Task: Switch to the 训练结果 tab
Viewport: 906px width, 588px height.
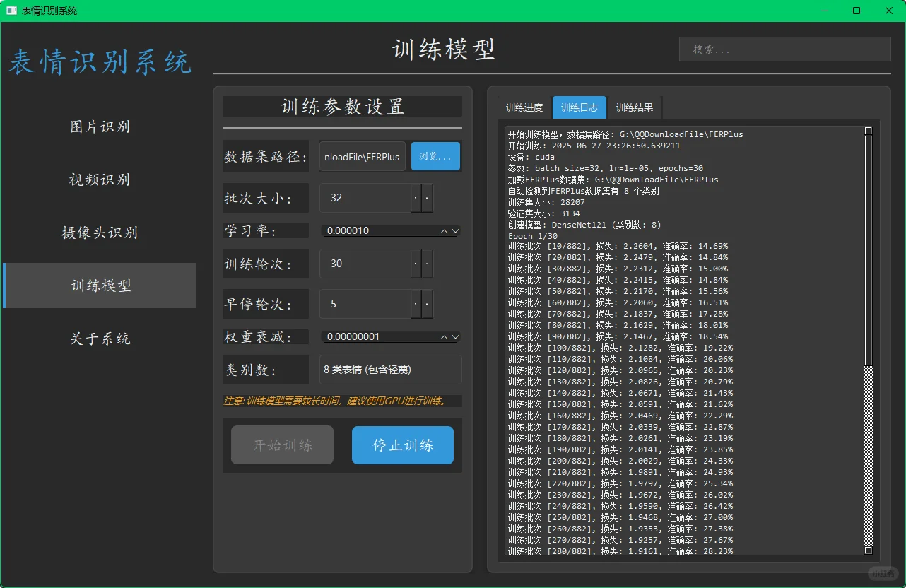Action: click(x=635, y=107)
